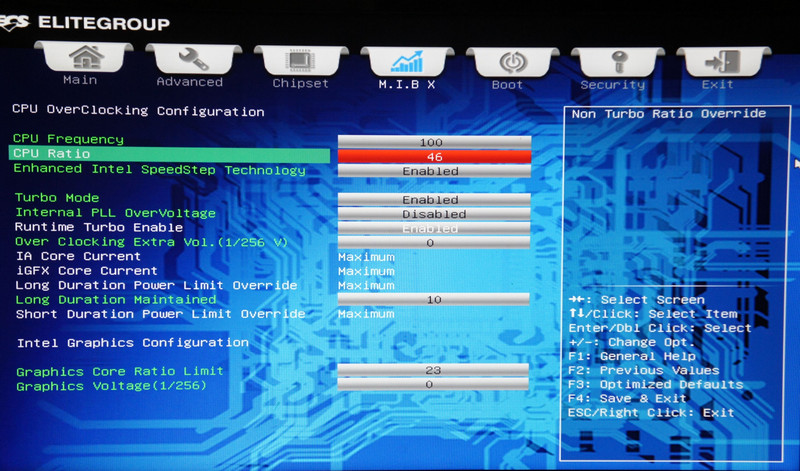The width and height of the screenshot is (800, 471).
Task: Click the F1: General Help hint
Action: tap(632, 356)
